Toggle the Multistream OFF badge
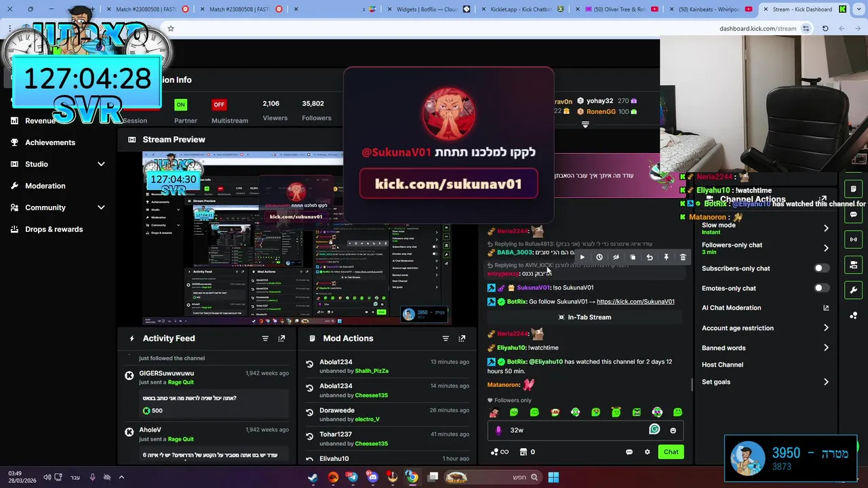The height and width of the screenshot is (488, 868). [x=219, y=104]
